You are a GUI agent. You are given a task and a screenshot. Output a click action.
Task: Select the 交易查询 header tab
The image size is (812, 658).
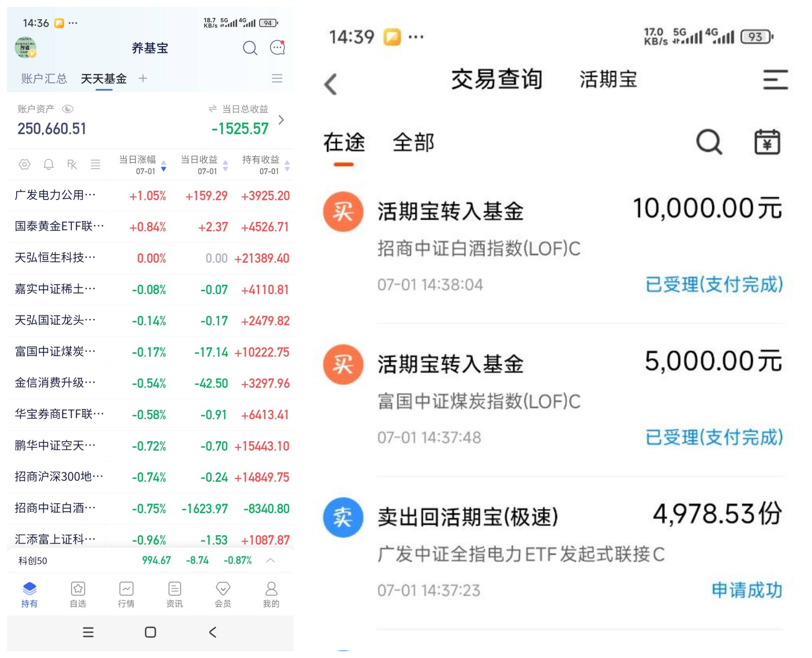click(x=497, y=80)
